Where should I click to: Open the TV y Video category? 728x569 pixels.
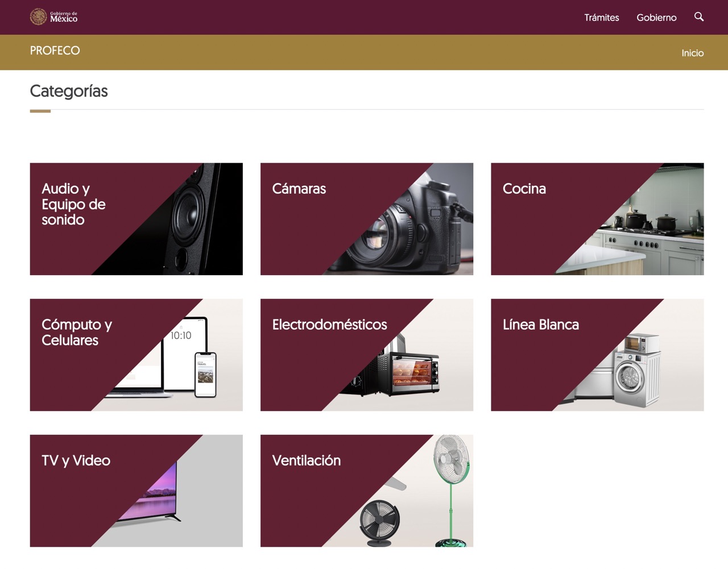tap(136, 491)
